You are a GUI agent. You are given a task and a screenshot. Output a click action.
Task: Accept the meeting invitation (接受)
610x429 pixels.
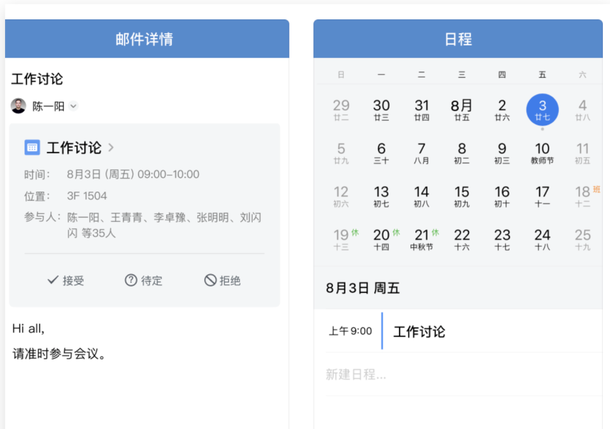tap(66, 281)
